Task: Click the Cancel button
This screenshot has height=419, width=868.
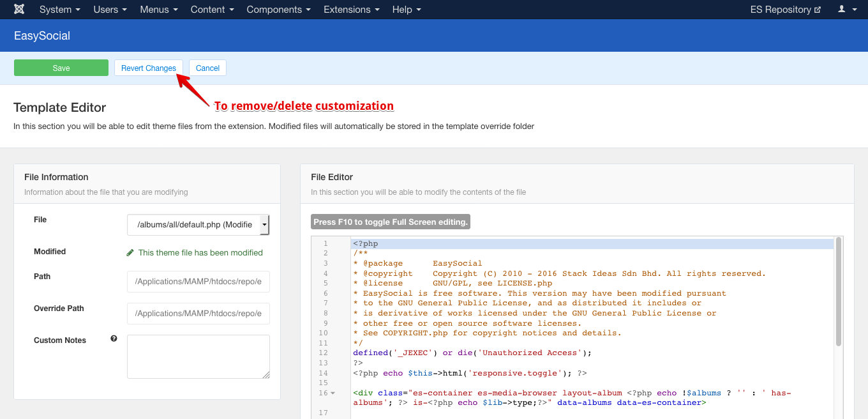Action: click(207, 68)
